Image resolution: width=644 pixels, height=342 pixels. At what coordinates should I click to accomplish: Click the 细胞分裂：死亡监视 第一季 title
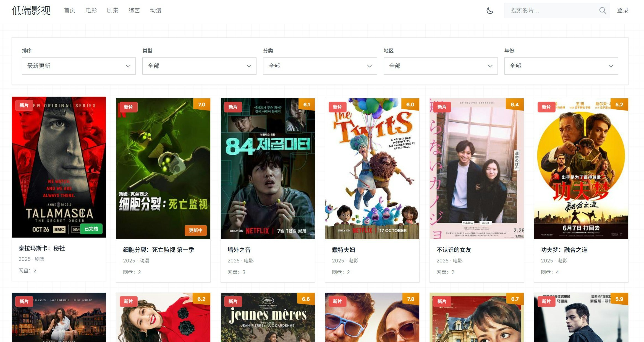(158, 250)
